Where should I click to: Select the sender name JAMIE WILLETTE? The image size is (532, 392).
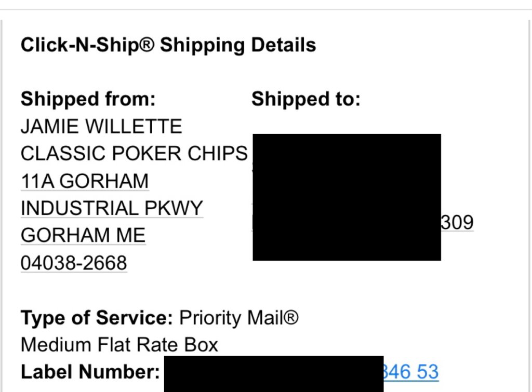pyautogui.click(x=101, y=126)
